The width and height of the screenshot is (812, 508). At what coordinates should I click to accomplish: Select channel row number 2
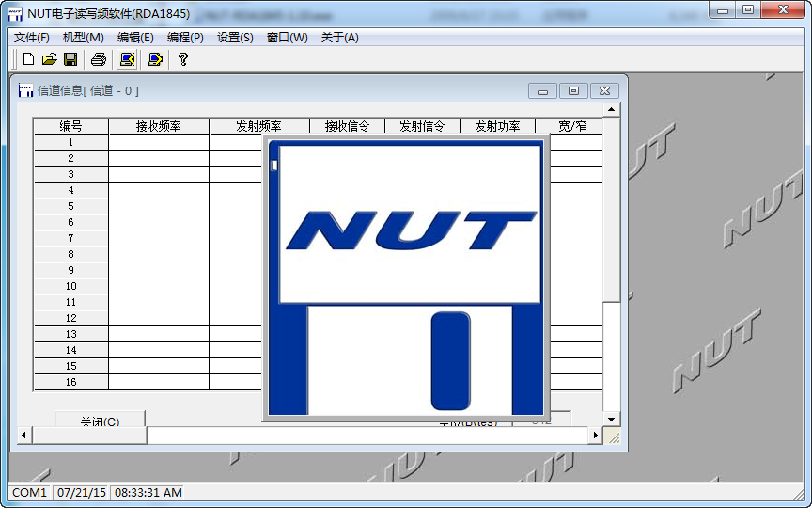pos(70,158)
